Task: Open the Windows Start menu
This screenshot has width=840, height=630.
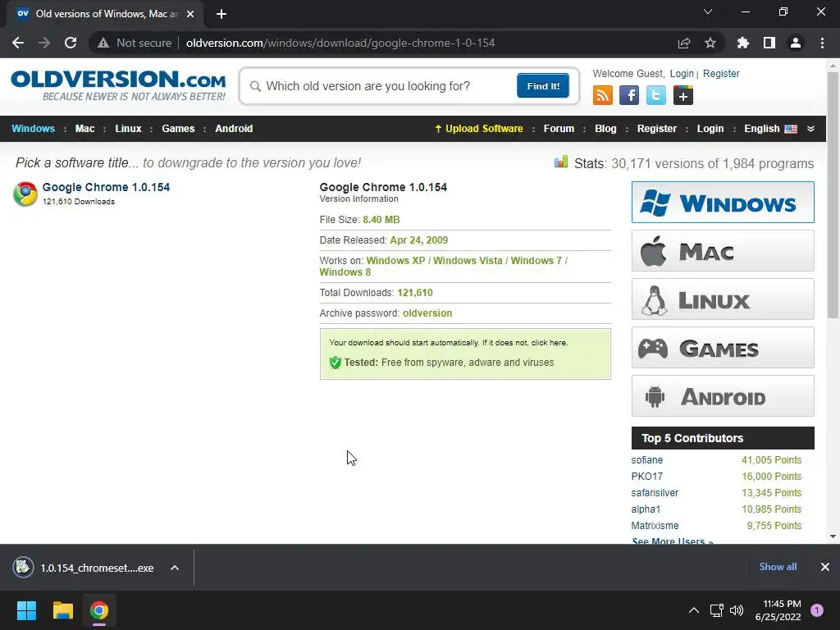Action: click(26, 610)
